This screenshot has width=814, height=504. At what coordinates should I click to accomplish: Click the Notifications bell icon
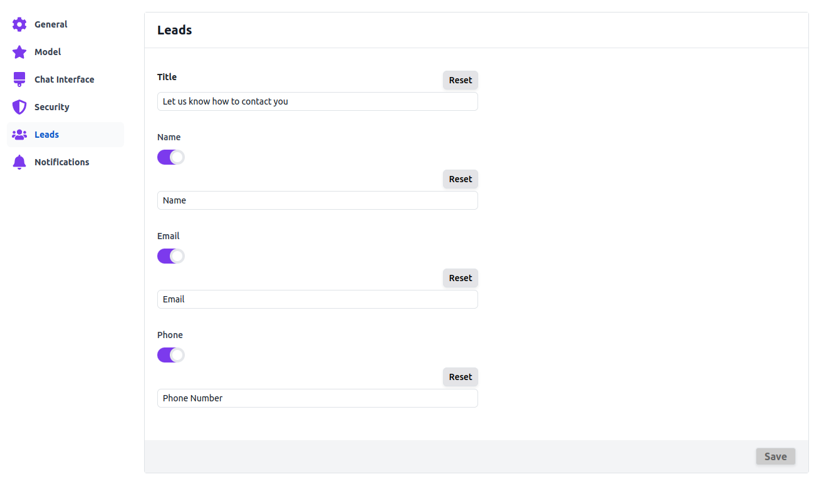19,162
